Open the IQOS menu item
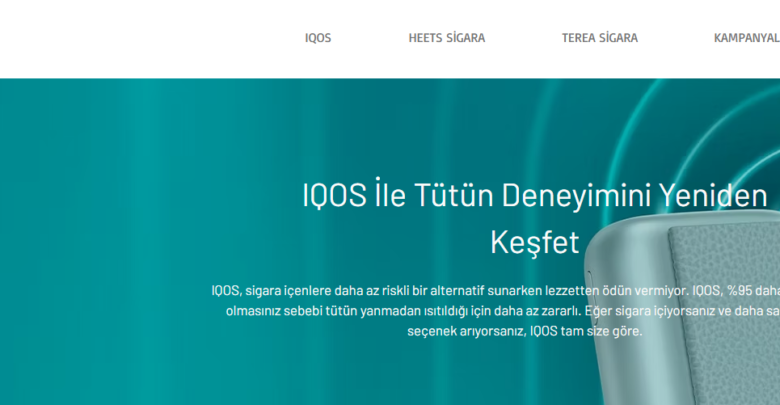Image resolution: width=780 pixels, height=405 pixels. [318, 38]
